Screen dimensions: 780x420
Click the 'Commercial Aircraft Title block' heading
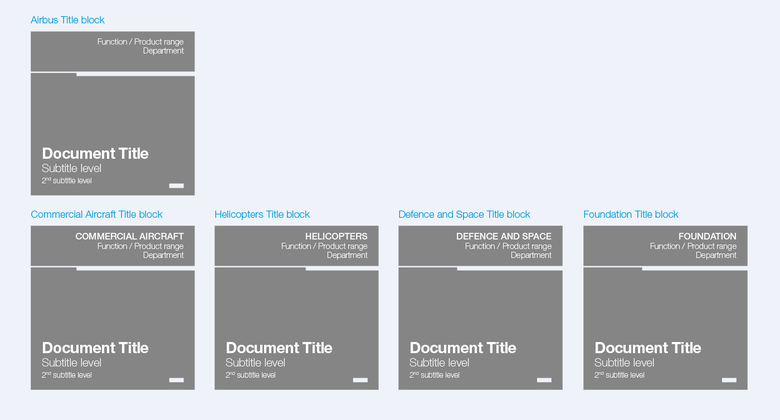[x=97, y=214]
